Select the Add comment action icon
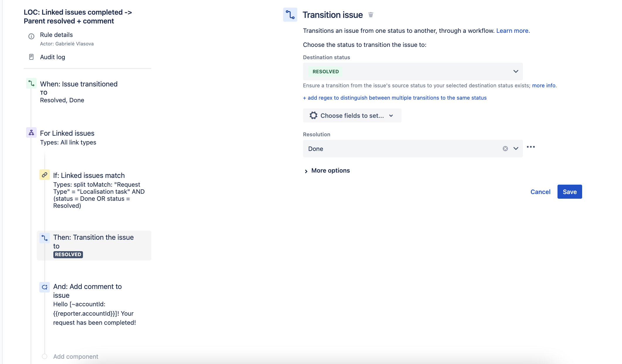This screenshot has height=364, width=622. click(x=45, y=287)
